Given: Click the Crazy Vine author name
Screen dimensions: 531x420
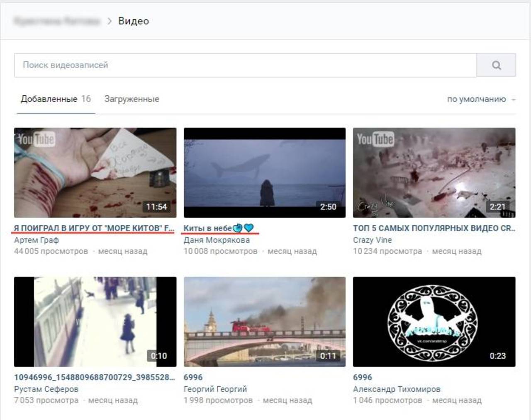Looking at the screenshot, I should click(x=372, y=240).
